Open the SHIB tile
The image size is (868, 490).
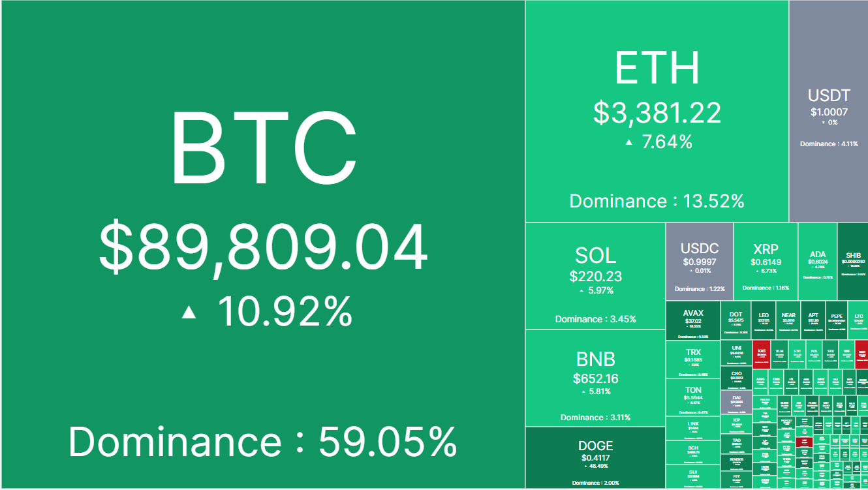[x=852, y=262]
